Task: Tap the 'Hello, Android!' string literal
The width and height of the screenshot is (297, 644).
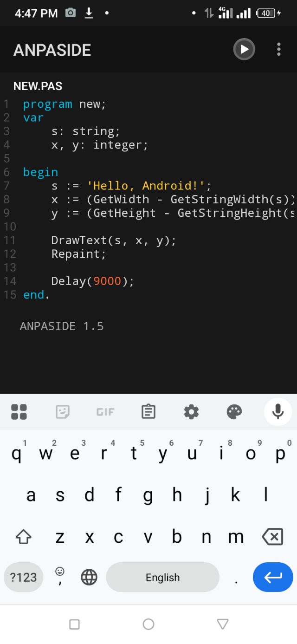Action: (x=146, y=186)
